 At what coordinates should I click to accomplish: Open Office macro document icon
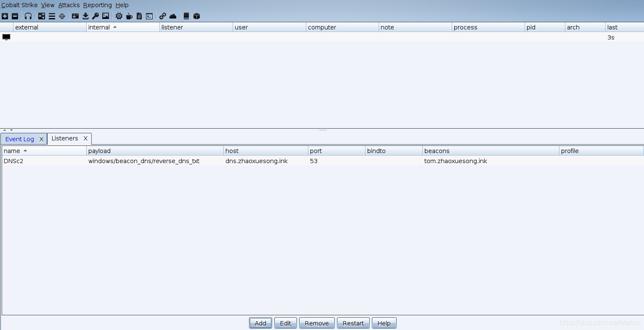click(x=139, y=16)
